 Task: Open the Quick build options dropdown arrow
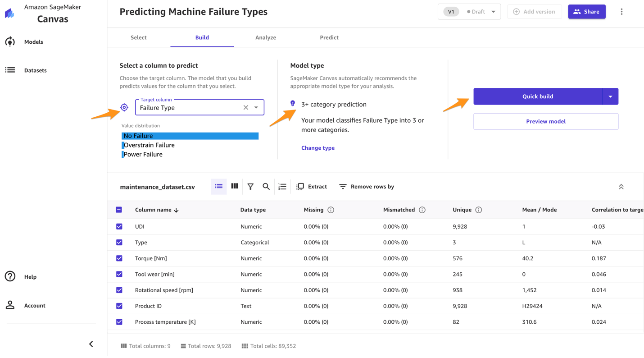[610, 96]
